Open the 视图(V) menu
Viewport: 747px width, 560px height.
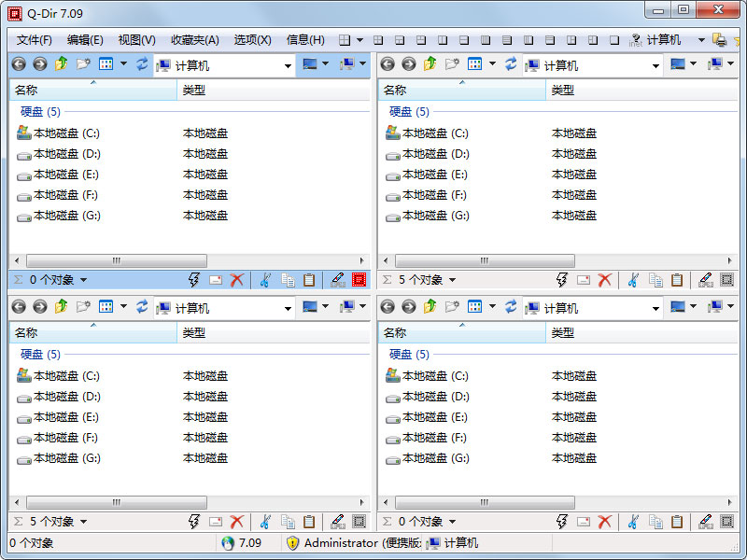[x=136, y=40]
